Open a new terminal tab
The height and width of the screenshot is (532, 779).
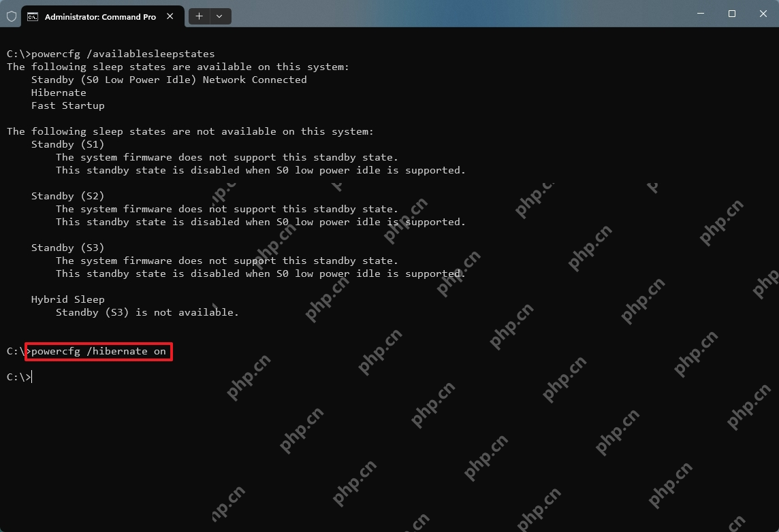click(x=200, y=16)
